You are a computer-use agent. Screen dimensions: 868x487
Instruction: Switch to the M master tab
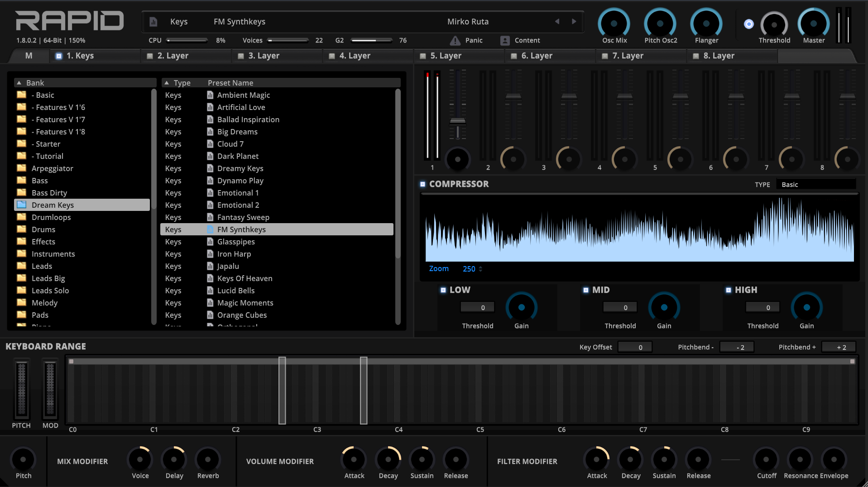pos(29,56)
